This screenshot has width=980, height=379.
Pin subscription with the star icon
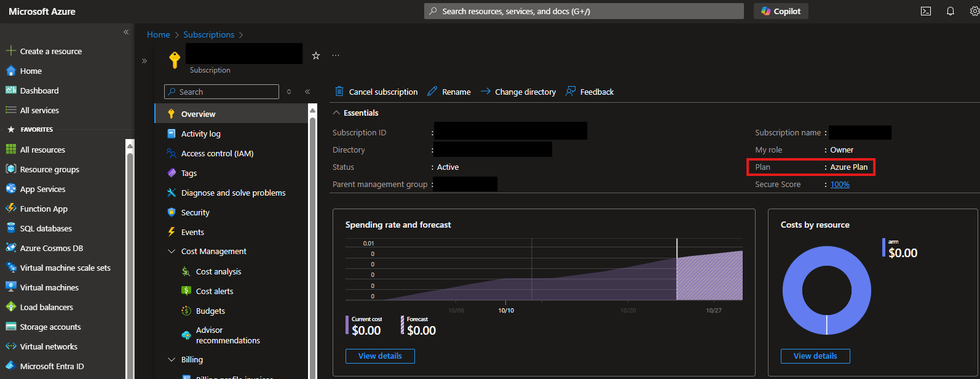(x=316, y=55)
